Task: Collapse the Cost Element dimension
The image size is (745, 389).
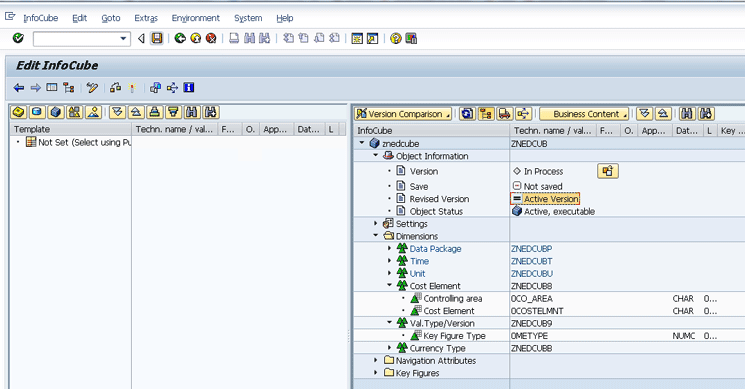Action: pyautogui.click(x=389, y=285)
